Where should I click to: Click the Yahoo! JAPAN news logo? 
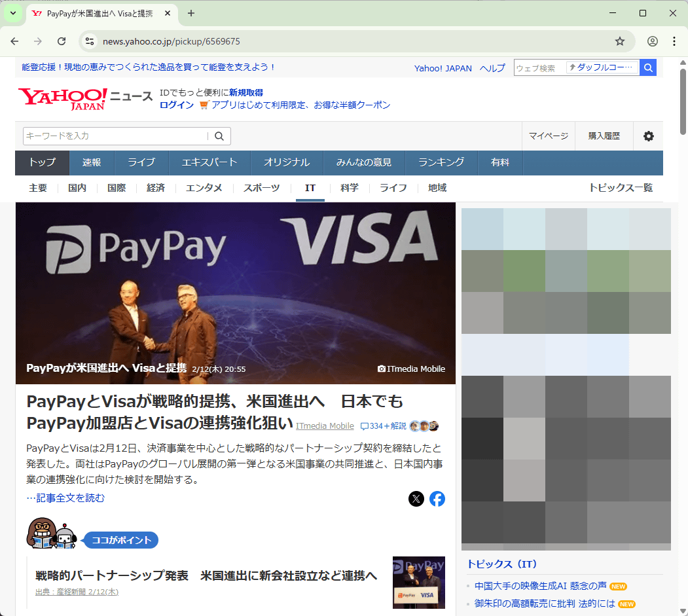pyautogui.click(x=85, y=99)
